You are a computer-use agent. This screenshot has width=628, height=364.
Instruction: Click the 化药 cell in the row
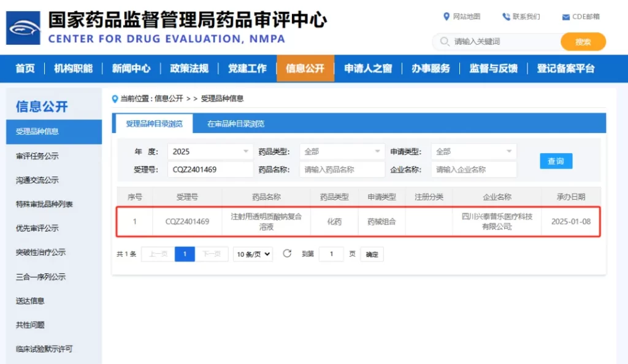(x=334, y=222)
